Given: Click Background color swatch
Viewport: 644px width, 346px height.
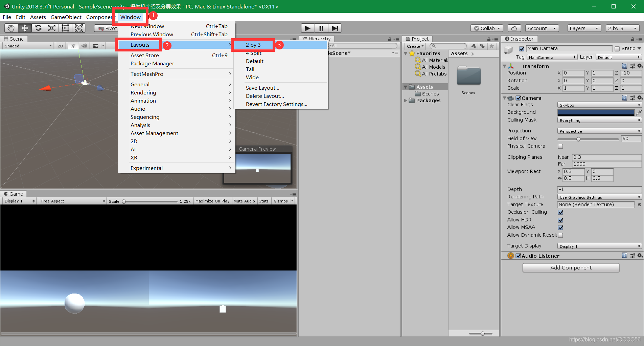Looking at the screenshot, I should pyautogui.click(x=596, y=112).
